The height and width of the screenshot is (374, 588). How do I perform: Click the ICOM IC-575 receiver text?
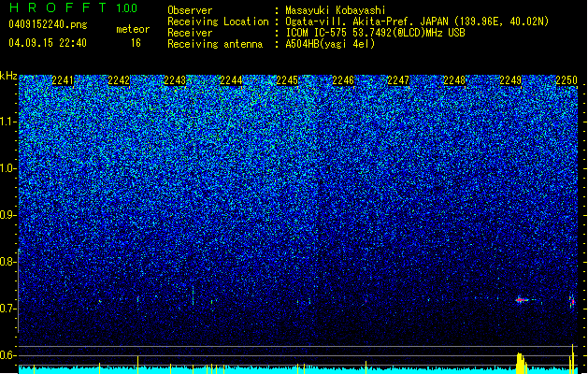tap(375, 33)
